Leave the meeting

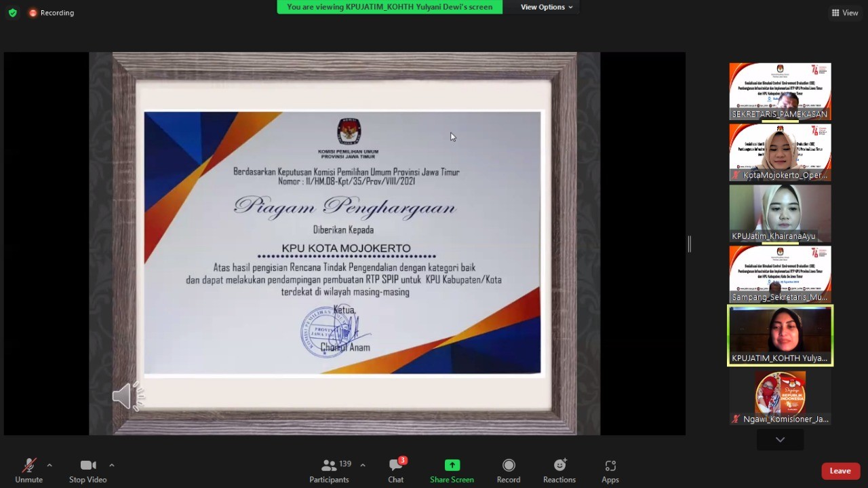point(840,471)
